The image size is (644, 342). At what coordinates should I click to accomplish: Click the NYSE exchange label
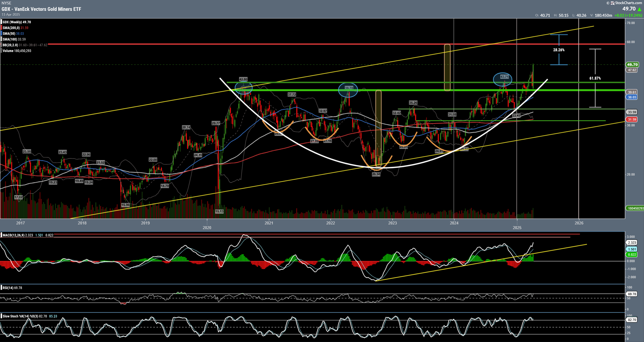6,3
